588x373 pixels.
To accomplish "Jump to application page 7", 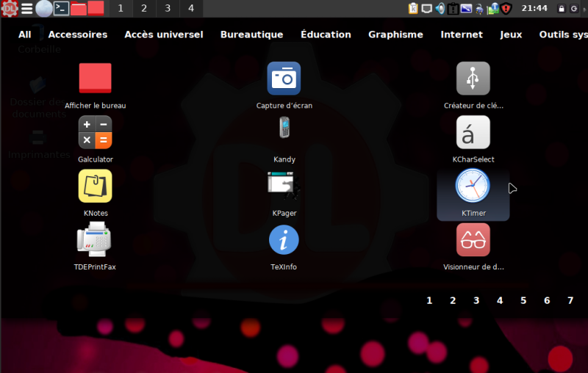I will [570, 300].
